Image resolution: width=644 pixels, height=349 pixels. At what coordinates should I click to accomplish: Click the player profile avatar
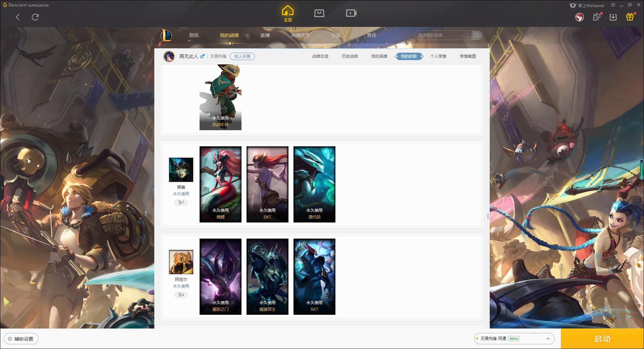click(x=169, y=56)
